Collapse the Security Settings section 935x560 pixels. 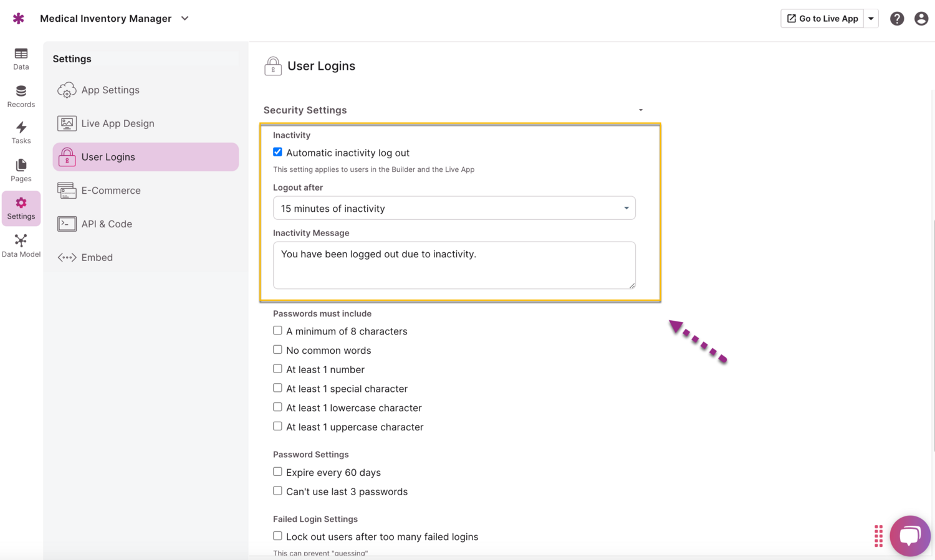[x=640, y=110]
